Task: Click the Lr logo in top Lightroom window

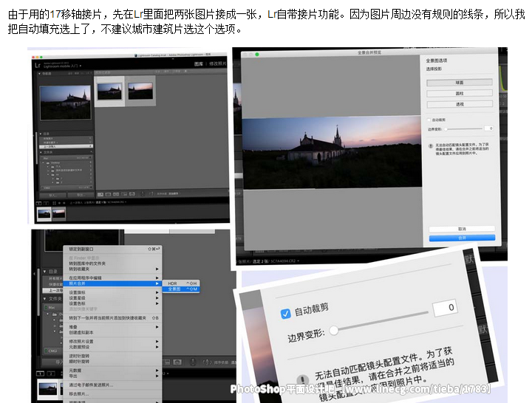Action: click(x=38, y=65)
